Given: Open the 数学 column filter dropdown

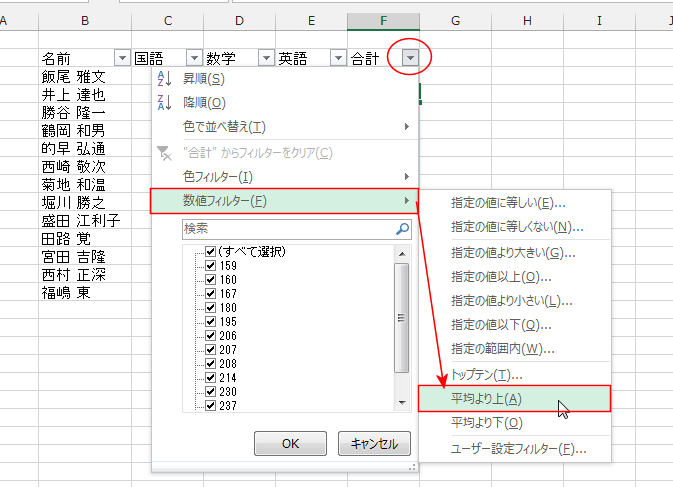Looking at the screenshot, I should [x=267, y=57].
